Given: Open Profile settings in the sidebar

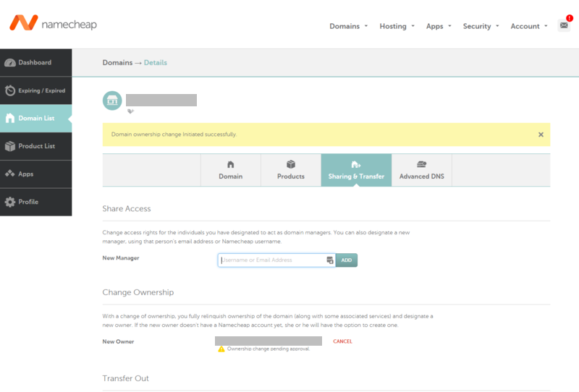Looking at the screenshot, I should 35,202.
